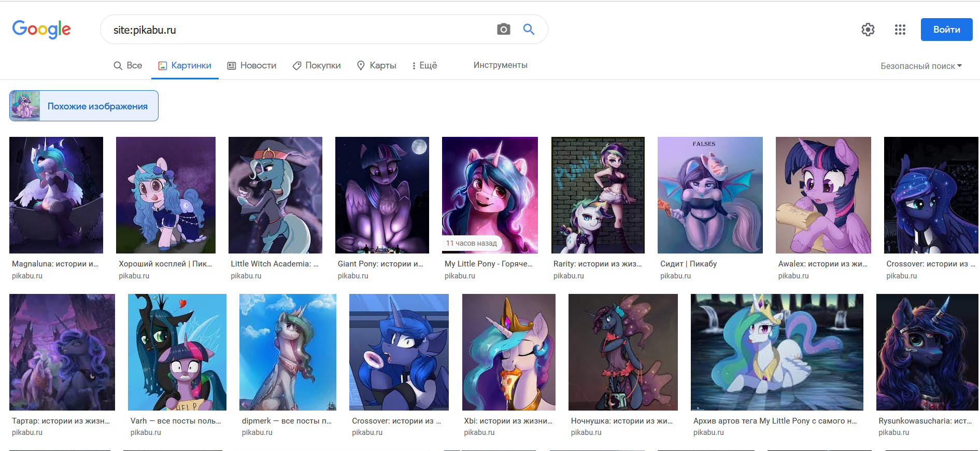
Task: Open the Magnaluna image thumbnail
Action: [x=56, y=195]
